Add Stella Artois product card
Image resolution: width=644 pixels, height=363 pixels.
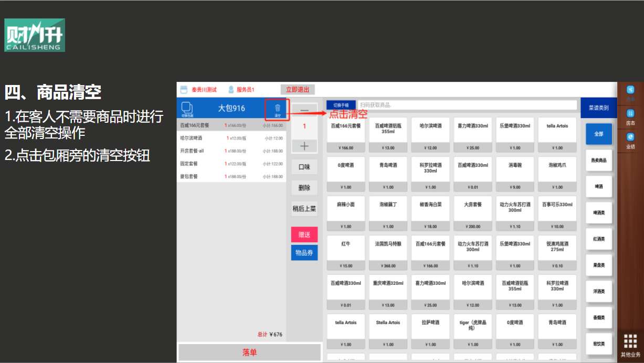pos(388,332)
